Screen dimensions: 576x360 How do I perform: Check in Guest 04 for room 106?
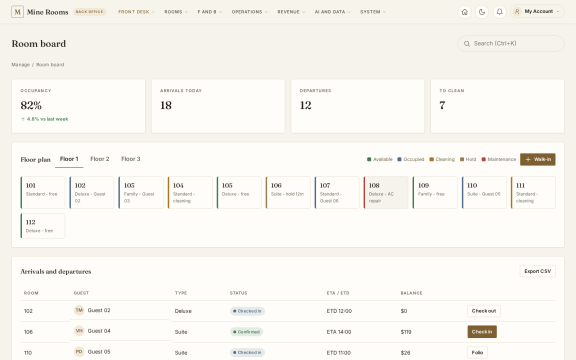tap(482, 332)
